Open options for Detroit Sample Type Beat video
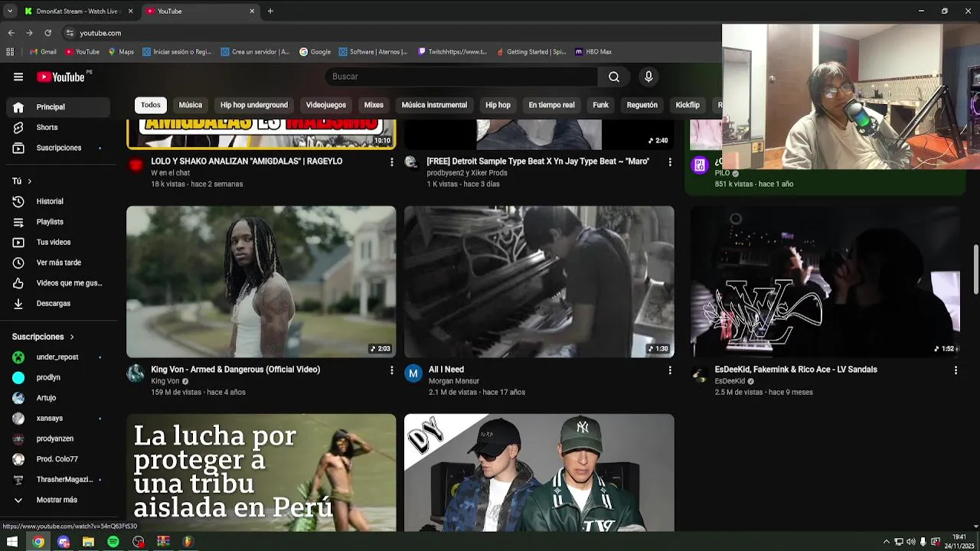 [670, 162]
